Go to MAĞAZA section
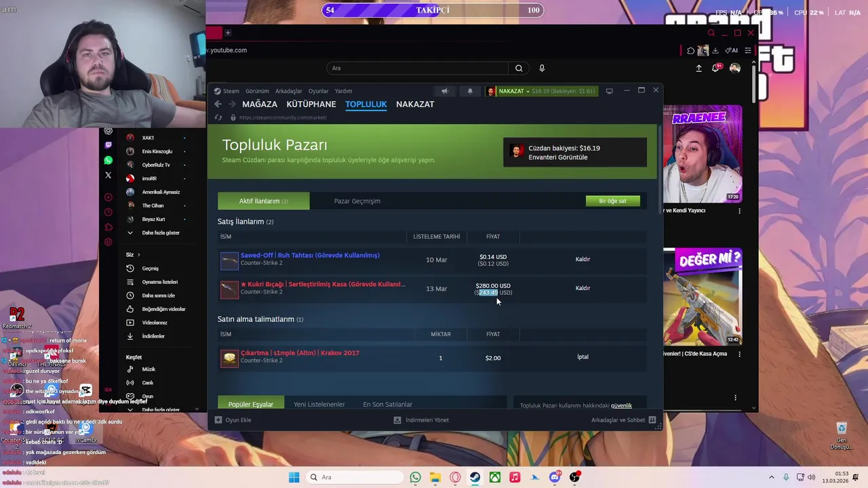Screen dimensions: 868x488 tap(260, 104)
